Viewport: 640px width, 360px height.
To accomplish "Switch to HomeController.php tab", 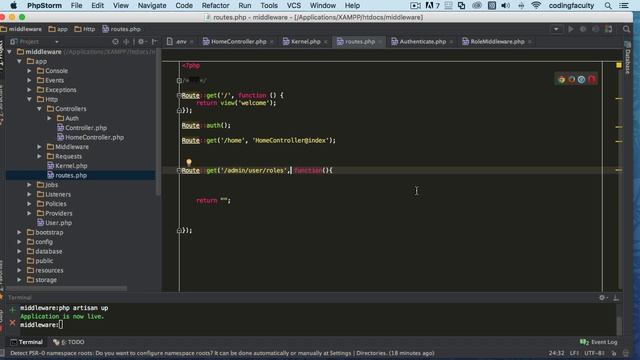I will click(238, 42).
